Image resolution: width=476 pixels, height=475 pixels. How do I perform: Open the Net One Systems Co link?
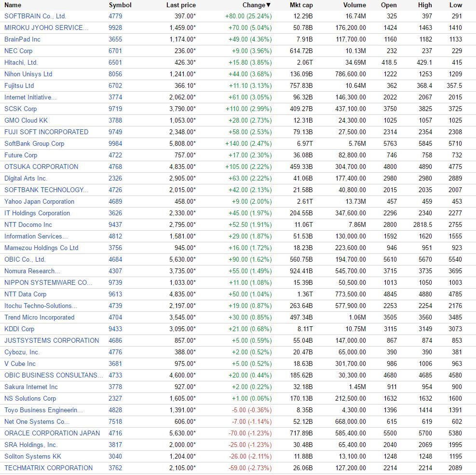click(x=37, y=421)
